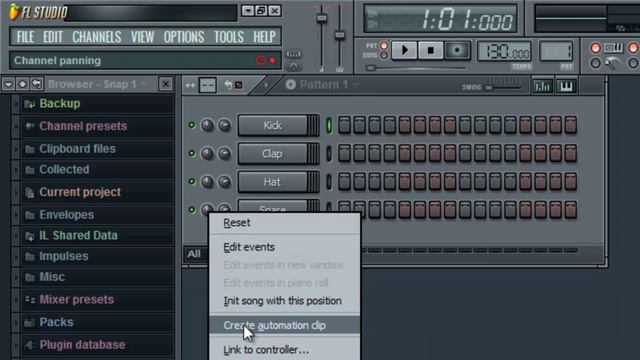Click the browser collapse structure icon
This screenshot has width=640, height=360.
22,84
